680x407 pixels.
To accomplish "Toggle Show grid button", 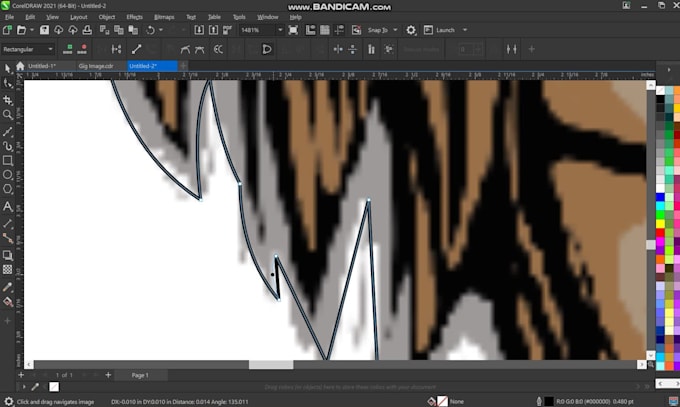I will click(x=324, y=30).
